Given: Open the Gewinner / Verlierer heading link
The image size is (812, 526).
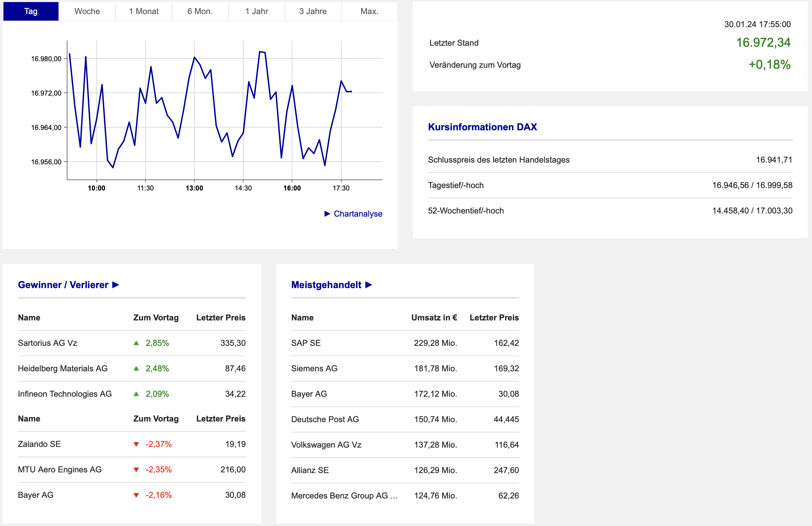Looking at the screenshot, I should click(63, 285).
